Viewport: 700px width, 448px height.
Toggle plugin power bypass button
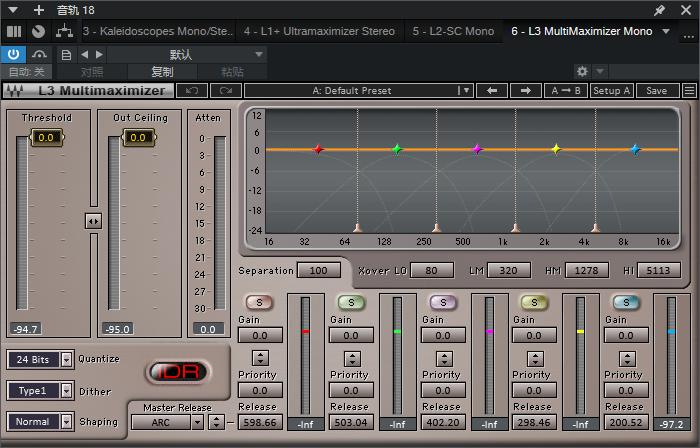tap(13, 55)
